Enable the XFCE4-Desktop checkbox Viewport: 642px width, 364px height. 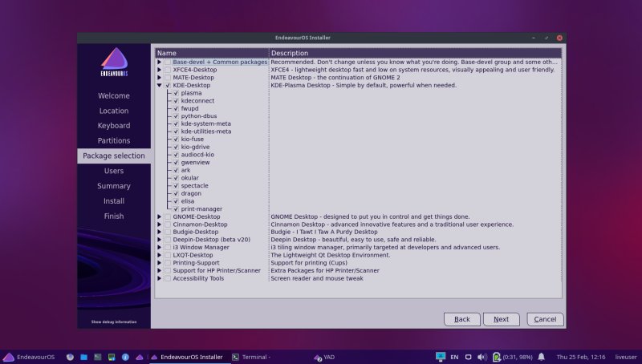click(x=168, y=70)
